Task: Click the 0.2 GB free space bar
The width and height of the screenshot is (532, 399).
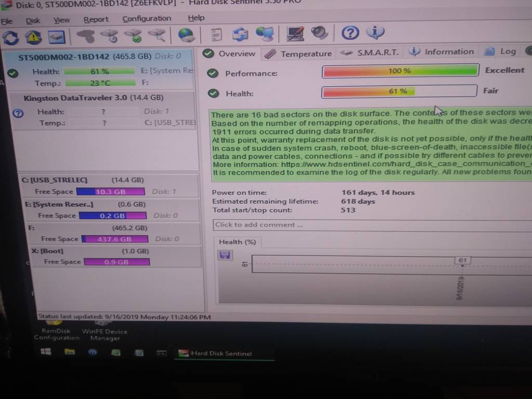Action: (x=113, y=216)
